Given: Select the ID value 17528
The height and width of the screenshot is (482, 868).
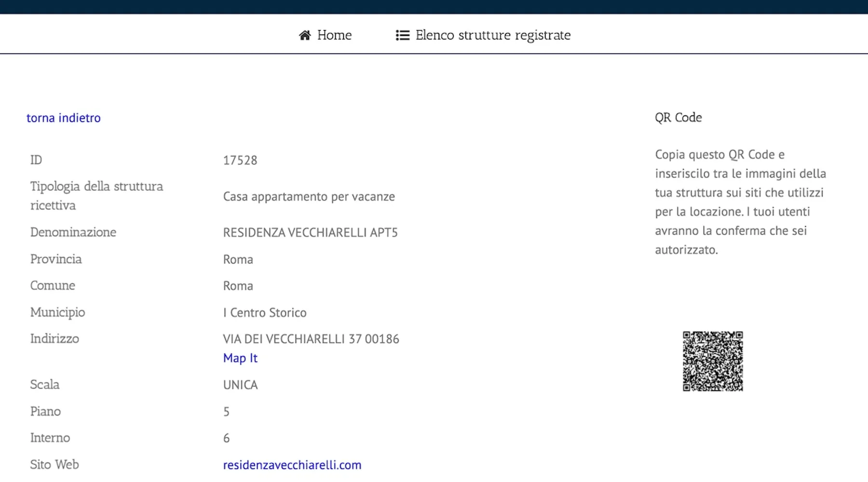Looking at the screenshot, I should (240, 160).
